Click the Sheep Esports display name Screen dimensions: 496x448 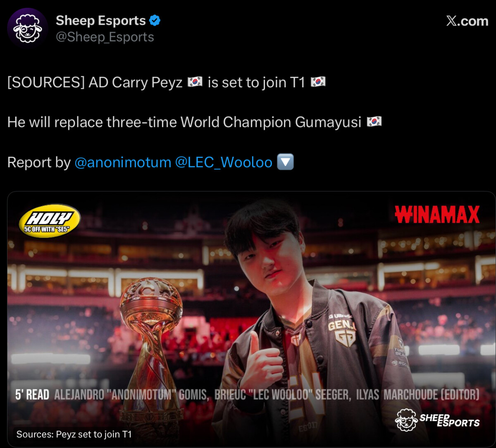[101, 20]
